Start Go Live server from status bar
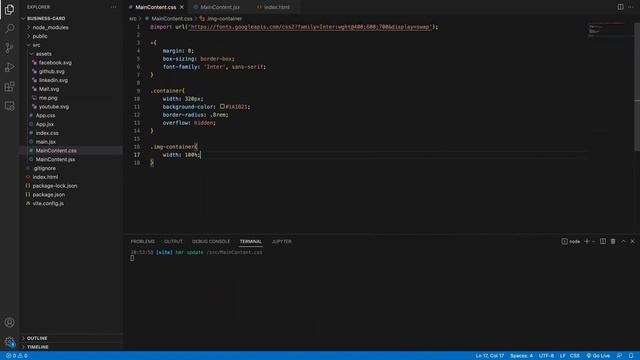This screenshot has width=640, height=360. pos(598,356)
